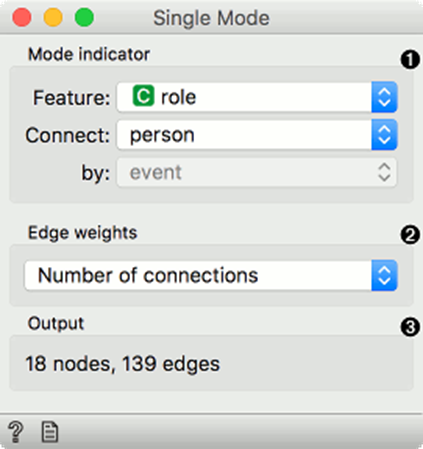The width and height of the screenshot is (423, 449).
Task: Open the Number of connections dropdown
Action: [211, 276]
